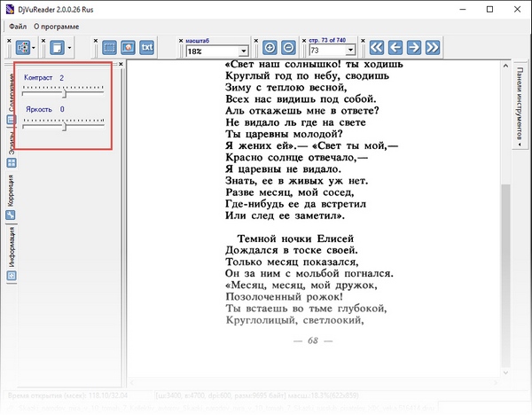The width and height of the screenshot is (532, 415).
Task: Open the document structure tree icon
Action: 23,48
